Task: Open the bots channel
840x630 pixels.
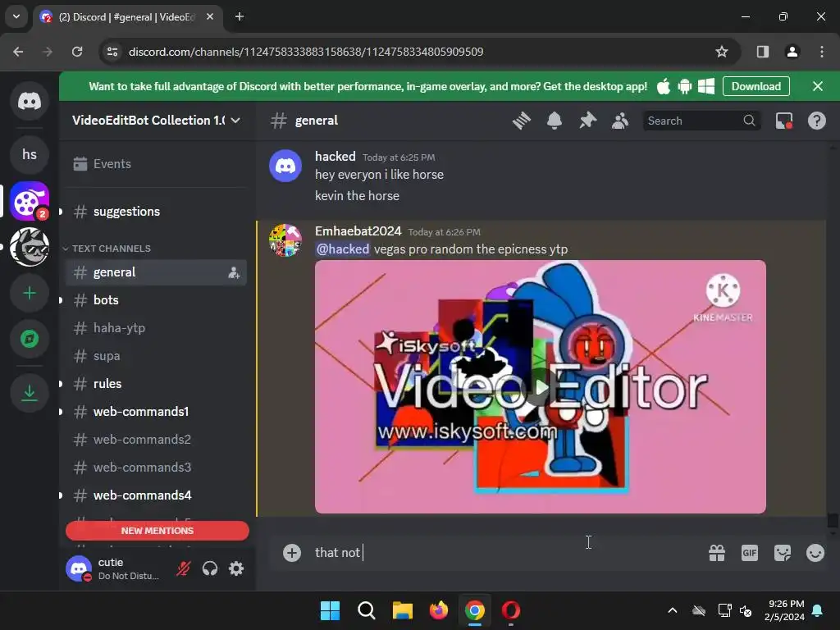Action: pyautogui.click(x=155, y=300)
